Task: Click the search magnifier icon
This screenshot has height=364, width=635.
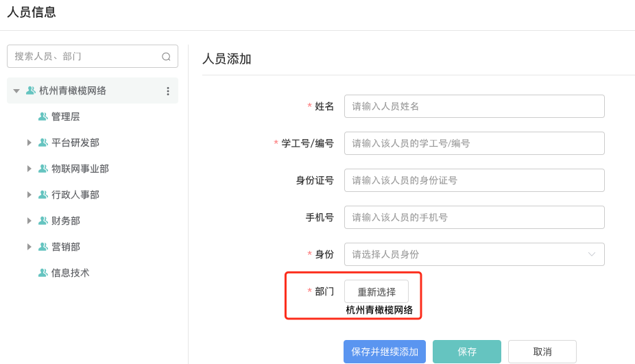Action: point(166,57)
